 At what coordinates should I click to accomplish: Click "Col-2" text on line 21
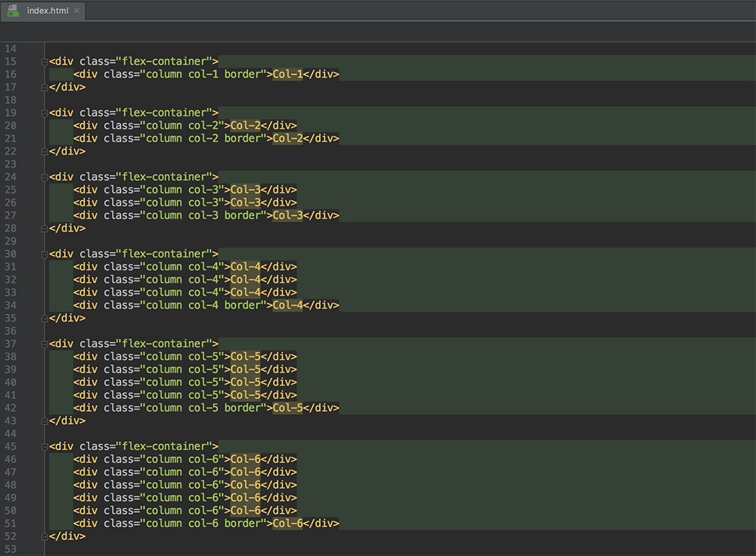pos(288,138)
